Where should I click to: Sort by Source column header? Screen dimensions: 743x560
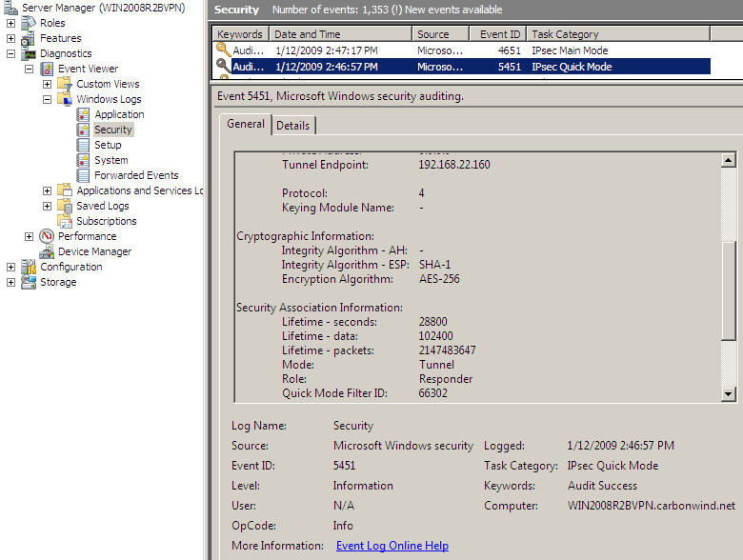click(x=441, y=34)
